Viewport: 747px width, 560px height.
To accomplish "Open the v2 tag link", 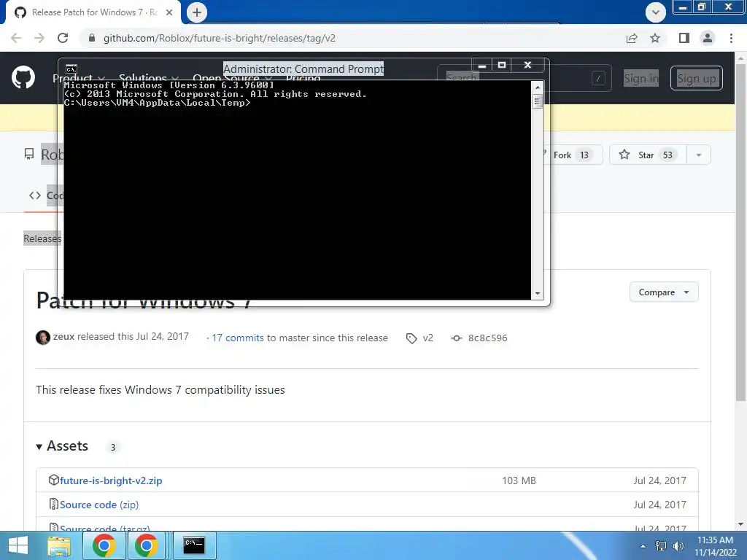I will [427, 338].
